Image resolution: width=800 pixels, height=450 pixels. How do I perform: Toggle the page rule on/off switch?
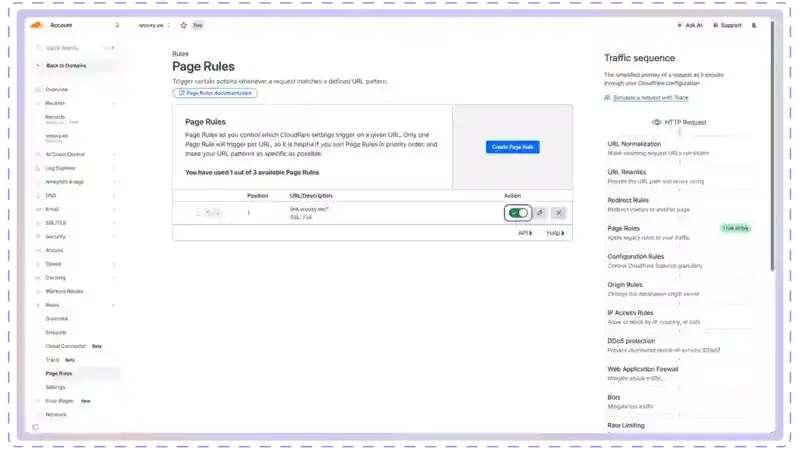pyautogui.click(x=518, y=213)
